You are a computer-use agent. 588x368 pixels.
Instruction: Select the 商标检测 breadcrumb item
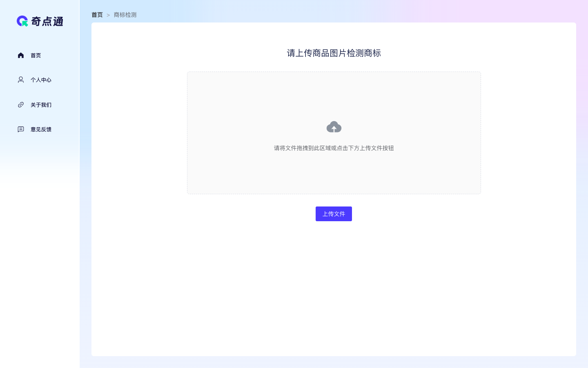click(125, 15)
